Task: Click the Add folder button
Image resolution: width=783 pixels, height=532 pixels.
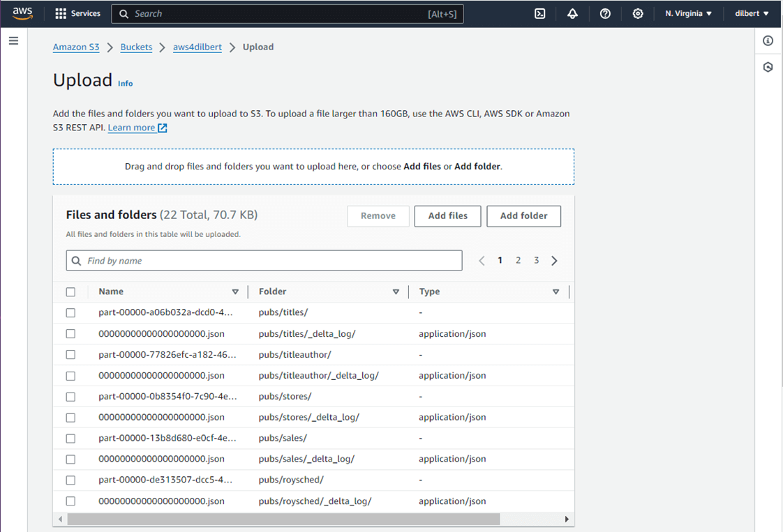Action: 524,216
